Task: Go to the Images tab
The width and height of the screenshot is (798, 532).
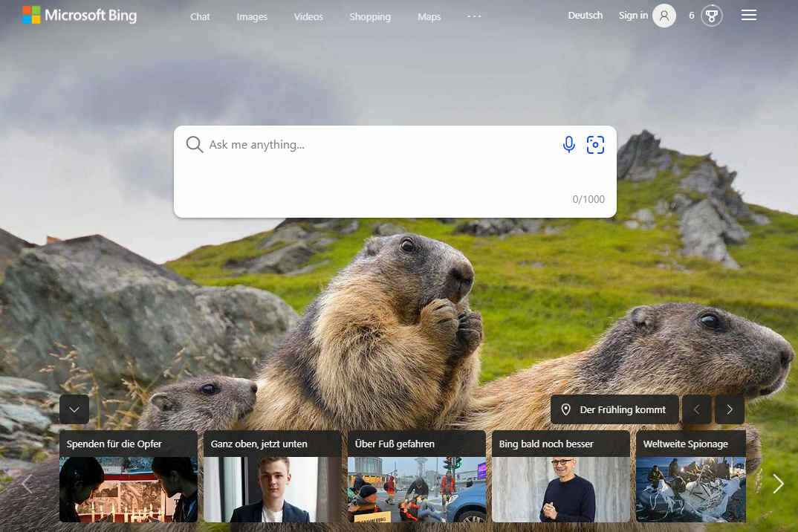Action: point(252,16)
